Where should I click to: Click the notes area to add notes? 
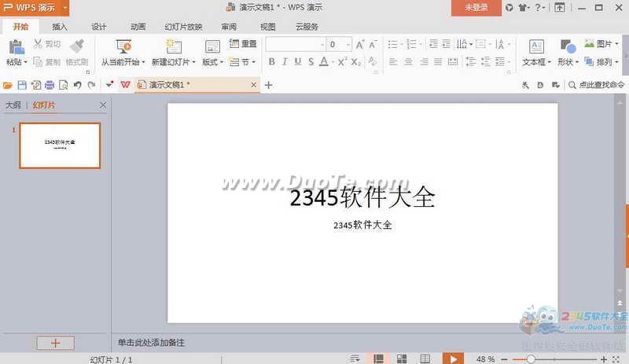tap(151, 343)
